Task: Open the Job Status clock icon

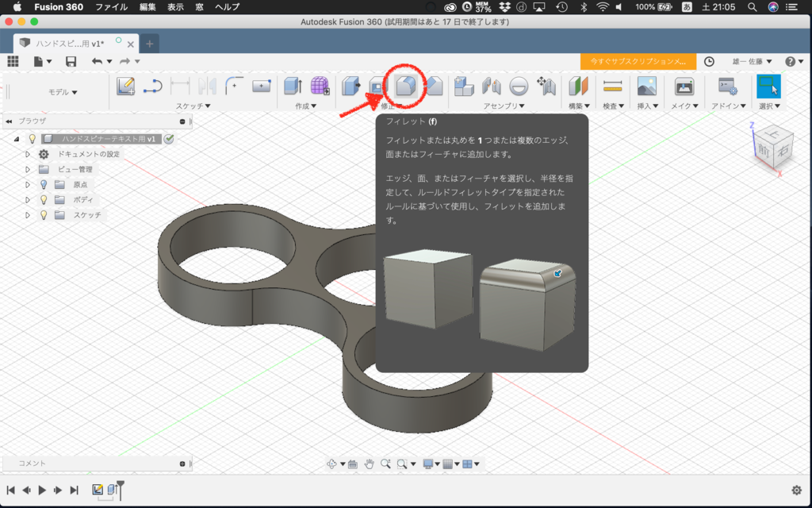Action: 709,61
